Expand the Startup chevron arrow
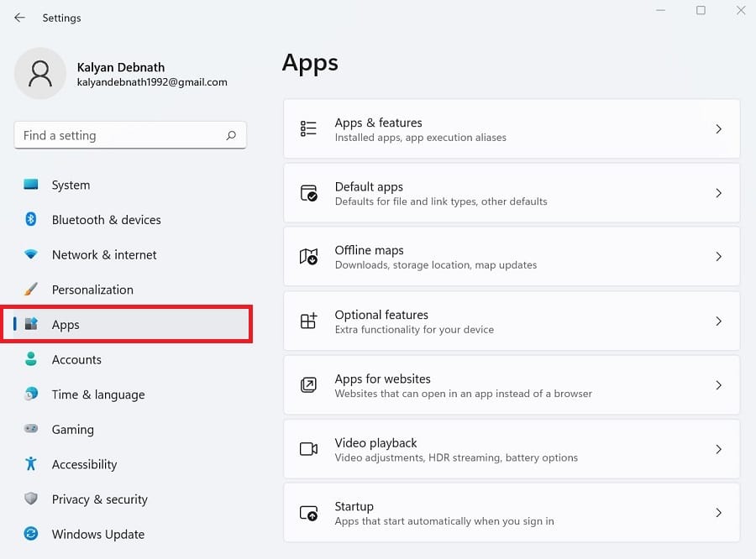 [718, 512]
